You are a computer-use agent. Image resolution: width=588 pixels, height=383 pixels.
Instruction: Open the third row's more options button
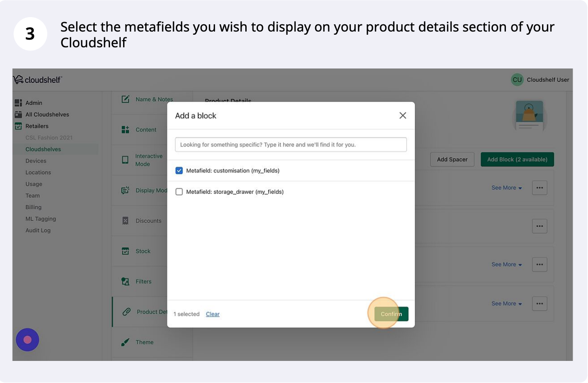click(x=540, y=264)
